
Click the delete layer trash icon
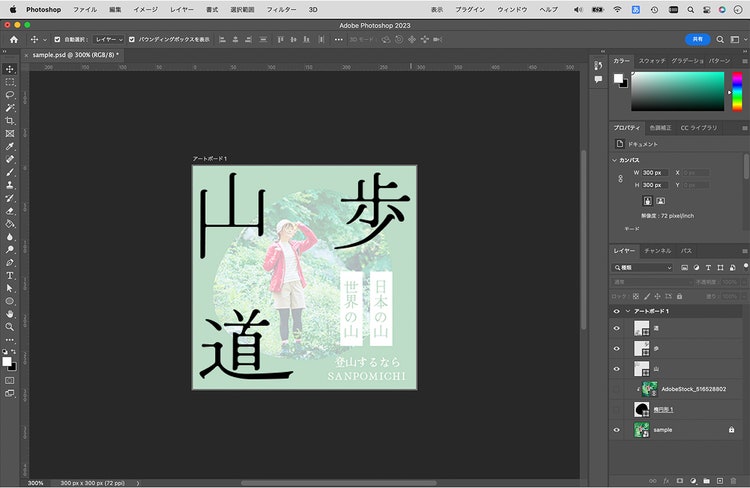click(x=733, y=481)
